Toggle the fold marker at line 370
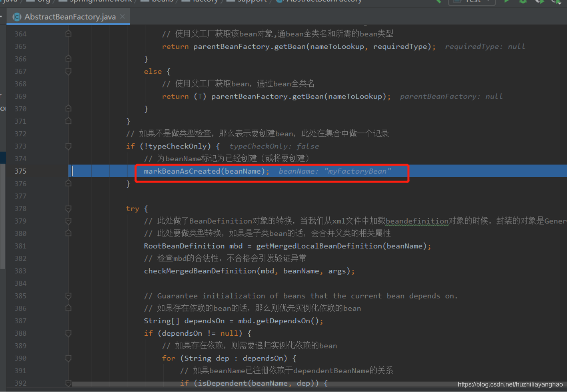 68,109
